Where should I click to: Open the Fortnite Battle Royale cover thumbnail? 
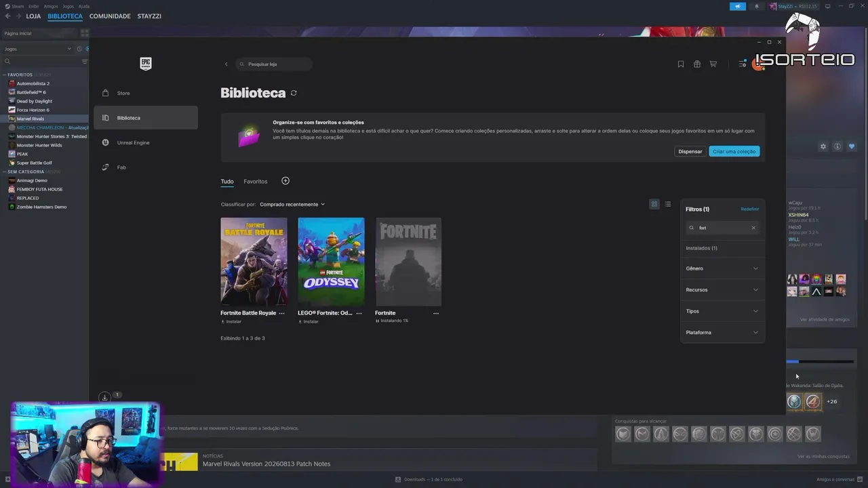tap(254, 261)
